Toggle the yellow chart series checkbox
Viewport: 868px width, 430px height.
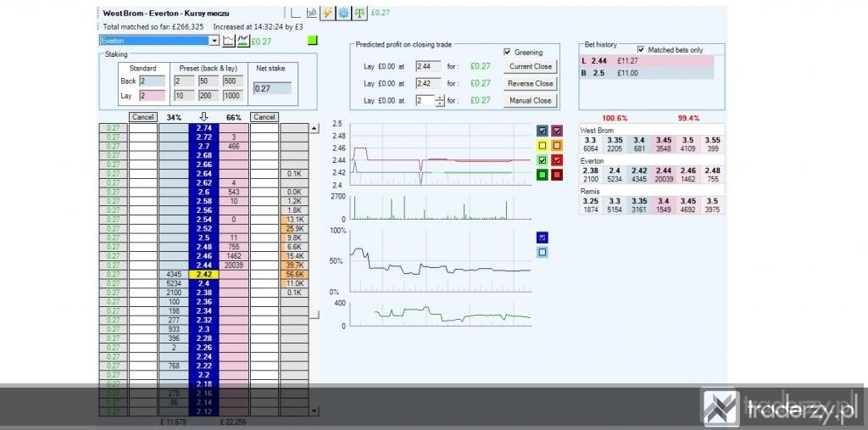click(x=542, y=146)
